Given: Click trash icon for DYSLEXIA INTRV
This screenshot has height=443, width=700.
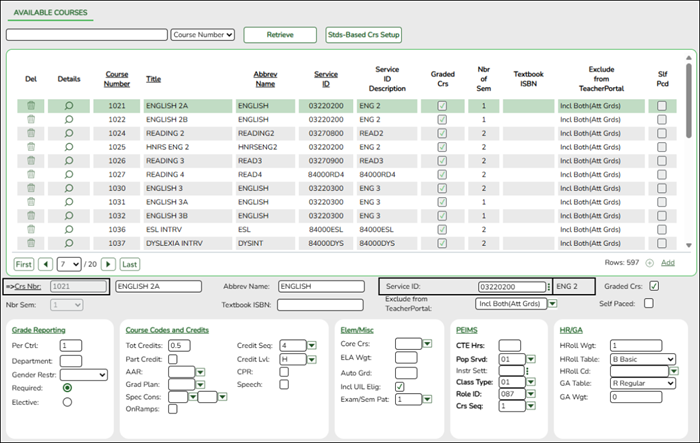Looking at the screenshot, I should 31,243.
